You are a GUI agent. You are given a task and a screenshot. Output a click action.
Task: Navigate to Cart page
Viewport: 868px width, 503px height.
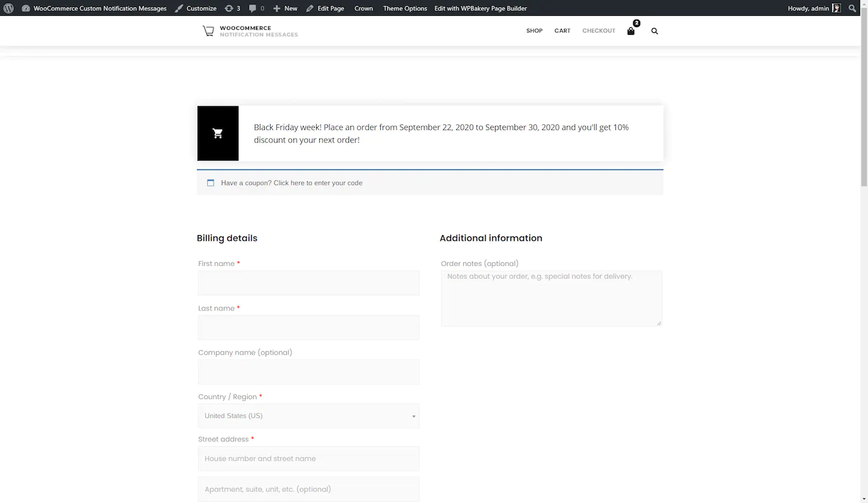pyautogui.click(x=563, y=31)
